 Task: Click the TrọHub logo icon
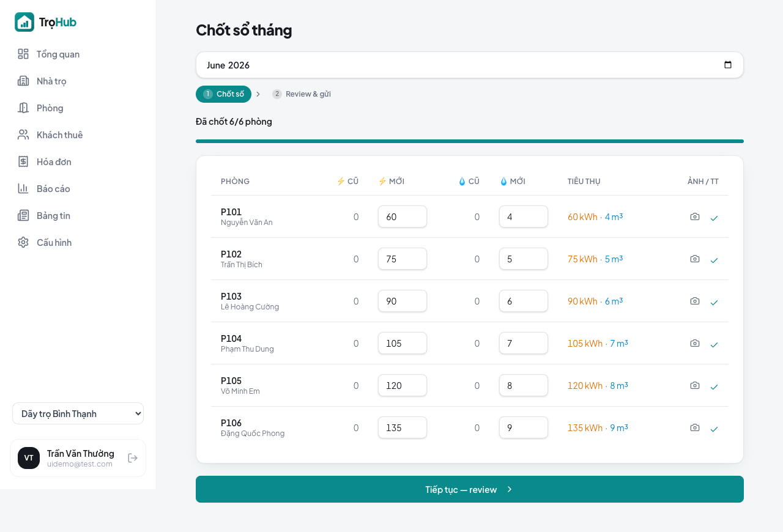point(24,22)
